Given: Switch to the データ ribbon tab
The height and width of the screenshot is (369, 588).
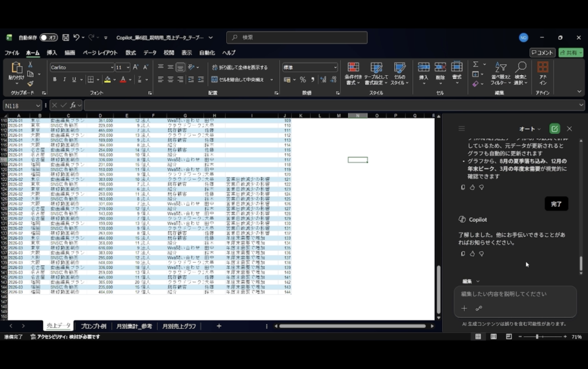Looking at the screenshot, I should tap(150, 53).
